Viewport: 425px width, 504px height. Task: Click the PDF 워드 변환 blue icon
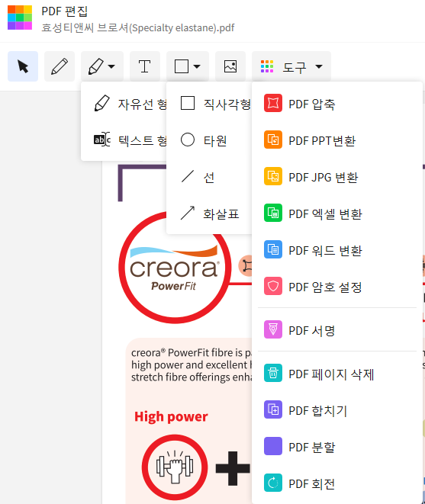click(x=273, y=249)
